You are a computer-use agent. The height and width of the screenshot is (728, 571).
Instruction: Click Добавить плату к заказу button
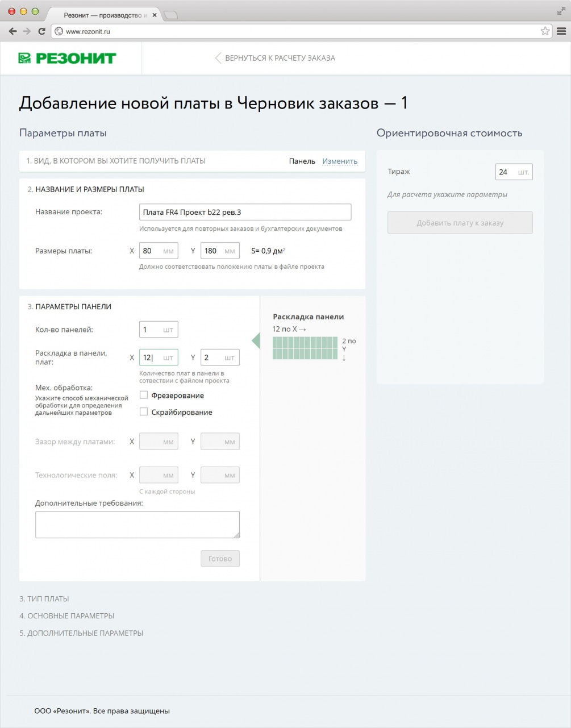click(x=460, y=223)
